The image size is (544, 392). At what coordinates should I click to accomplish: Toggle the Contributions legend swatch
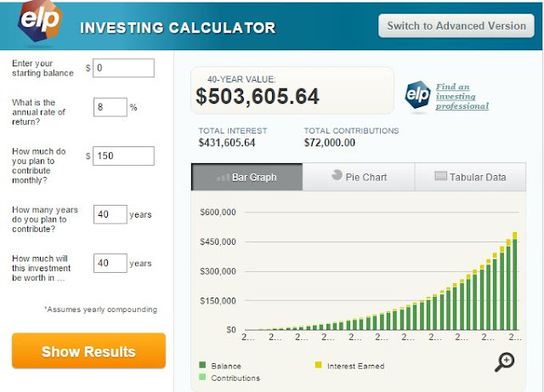[201, 378]
